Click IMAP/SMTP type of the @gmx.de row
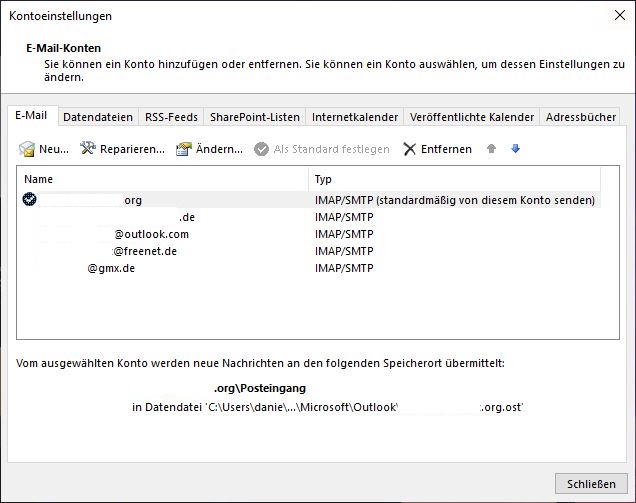Viewport: 636px width, 503px height. click(x=344, y=268)
